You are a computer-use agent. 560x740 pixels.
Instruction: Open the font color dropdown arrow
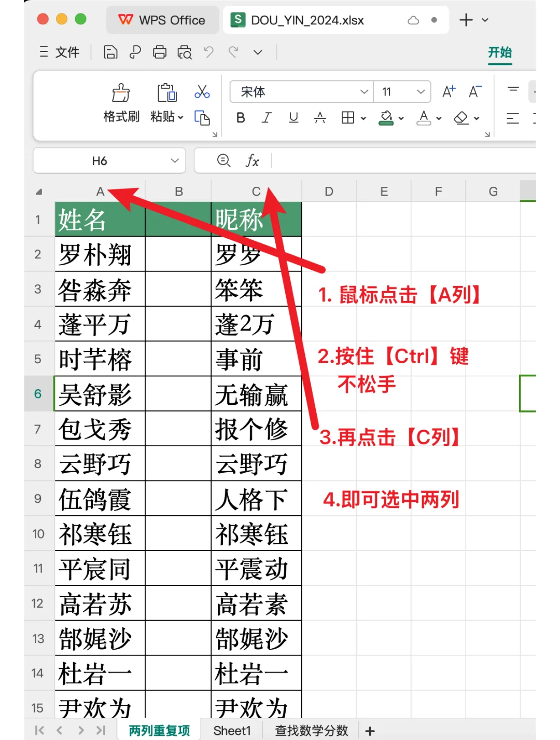click(x=439, y=118)
